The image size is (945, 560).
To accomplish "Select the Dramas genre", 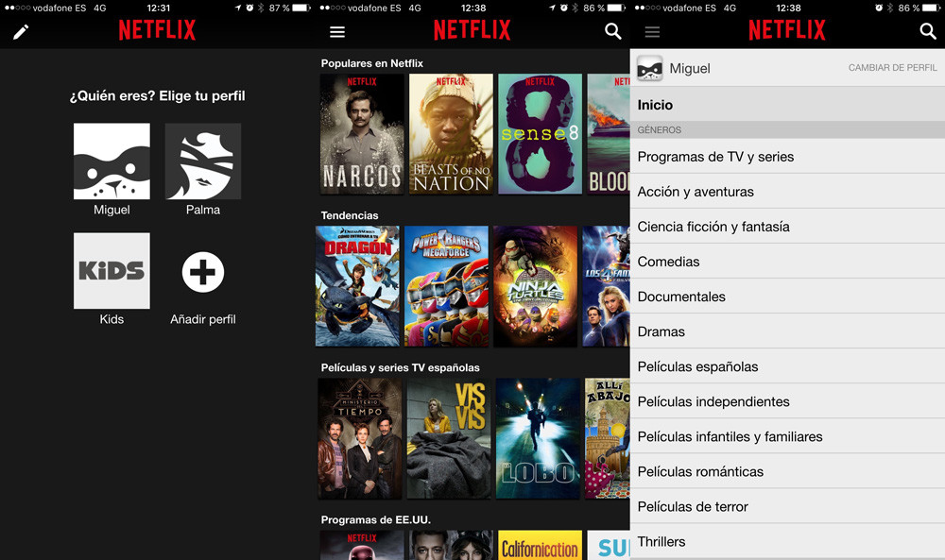I will pos(787,331).
